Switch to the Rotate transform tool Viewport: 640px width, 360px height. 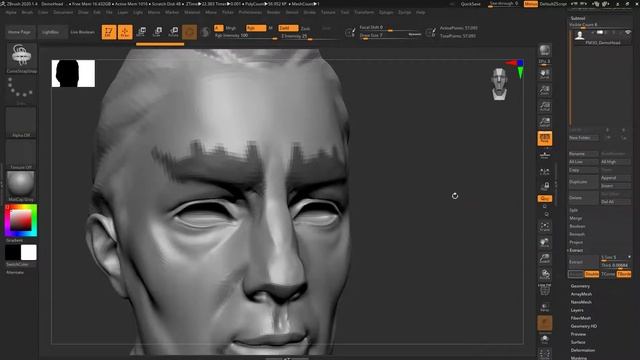pyautogui.click(x=173, y=32)
